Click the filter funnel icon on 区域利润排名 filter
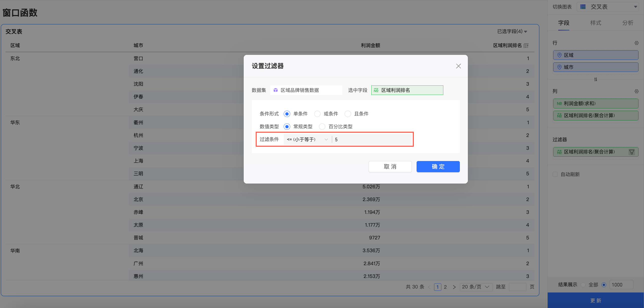The image size is (644, 308). (x=632, y=152)
